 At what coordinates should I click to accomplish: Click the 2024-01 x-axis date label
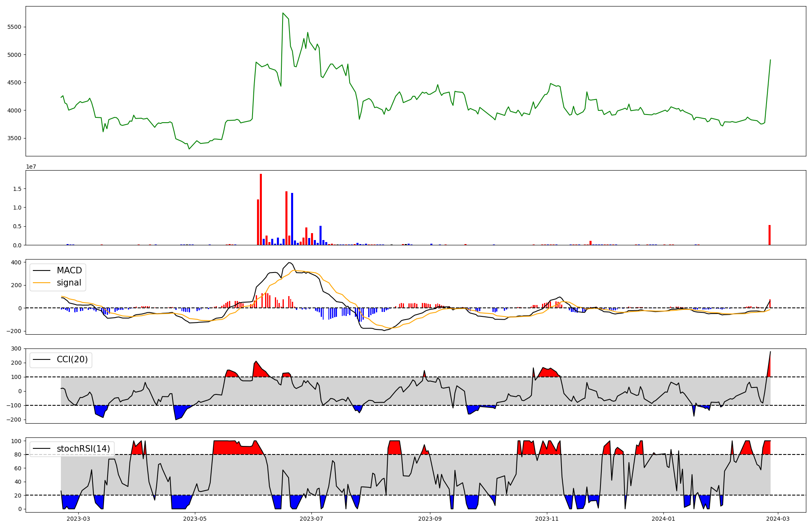tap(663, 519)
